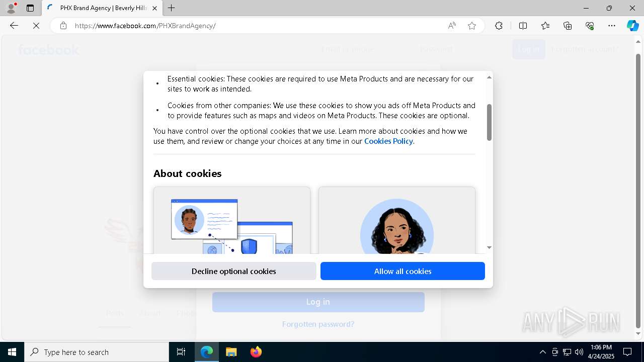Screen dimensions: 644x362
Task: Click page scrollbar down arrow
Action: (638, 334)
